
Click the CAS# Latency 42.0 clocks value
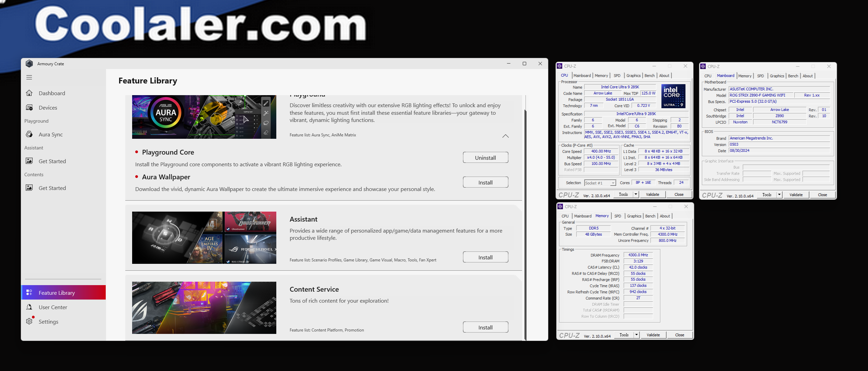coord(638,267)
